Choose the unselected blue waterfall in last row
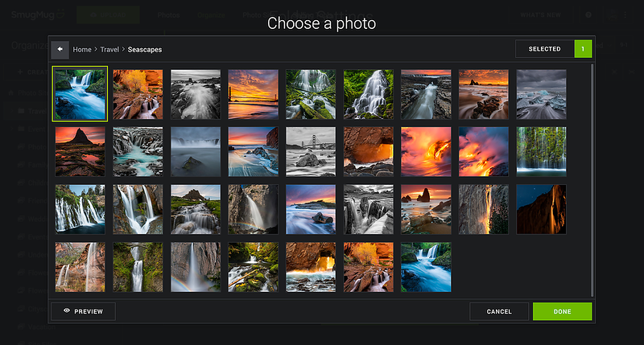The height and width of the screenshot is (345, 644). [x=426, y=267]
